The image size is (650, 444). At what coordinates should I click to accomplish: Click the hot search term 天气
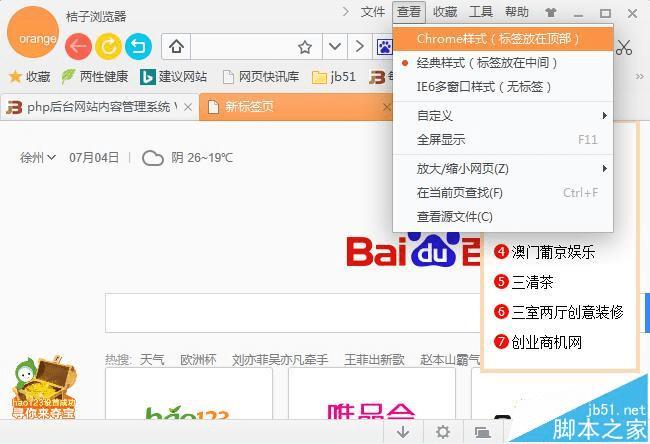(152, 359)
